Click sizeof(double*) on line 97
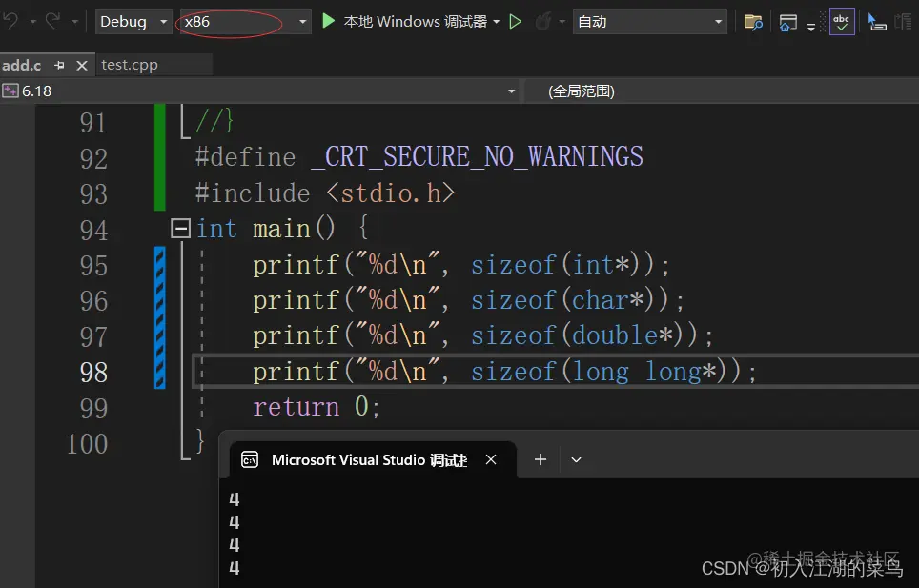This screenshot has width=919, height=588. tap(583, 336)
